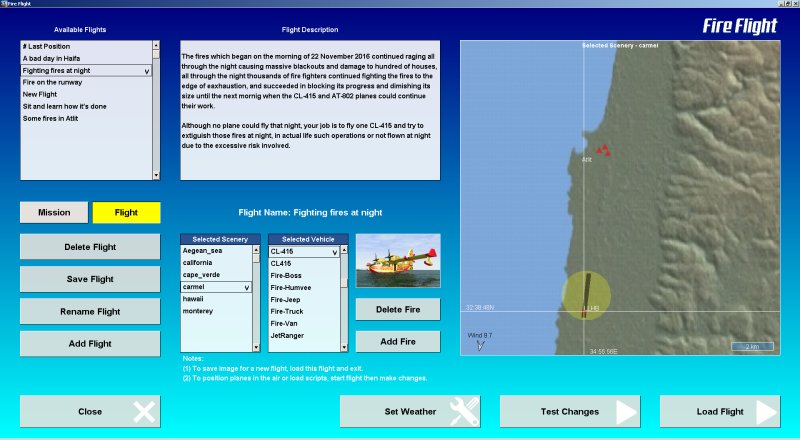Select carmel scenery
Image resolution: width=800 pixels, height=440 pixels.
tap(216, 287)
